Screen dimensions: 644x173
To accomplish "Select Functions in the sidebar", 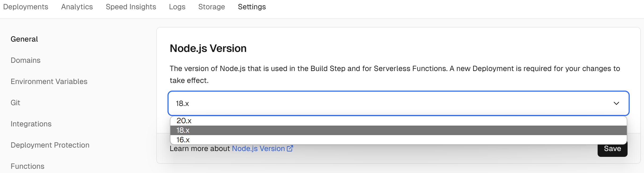I will (28, 166).
